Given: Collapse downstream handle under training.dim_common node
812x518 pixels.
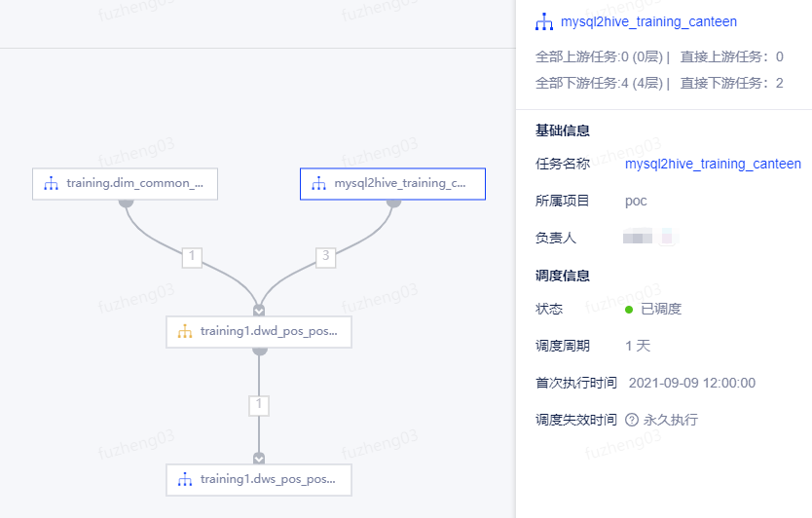Looking at the screenshot, I should [x=126, y=203].
